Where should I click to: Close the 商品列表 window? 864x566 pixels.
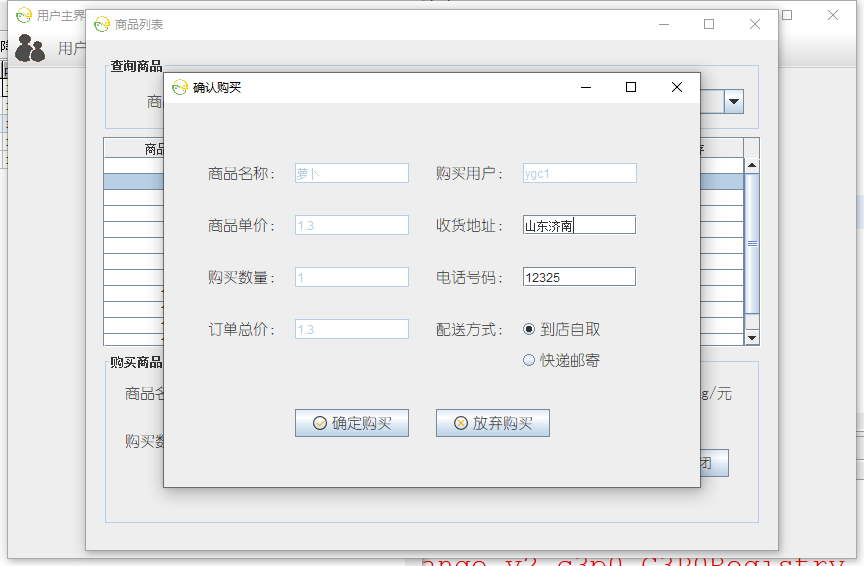click(x=755, y=24)
